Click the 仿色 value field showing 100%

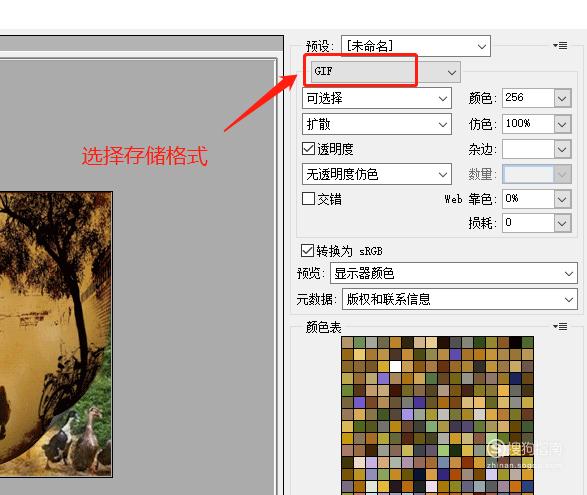point(528,124)
